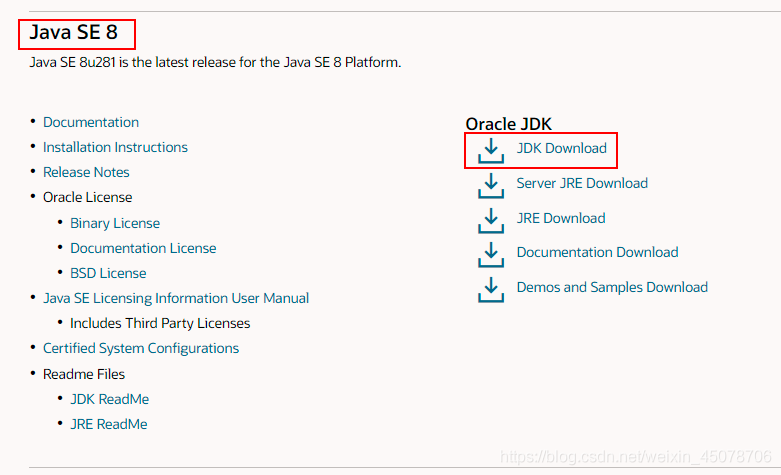Open the JDK Download link
This screenshot has height=475, width=781.
[561, 148]
